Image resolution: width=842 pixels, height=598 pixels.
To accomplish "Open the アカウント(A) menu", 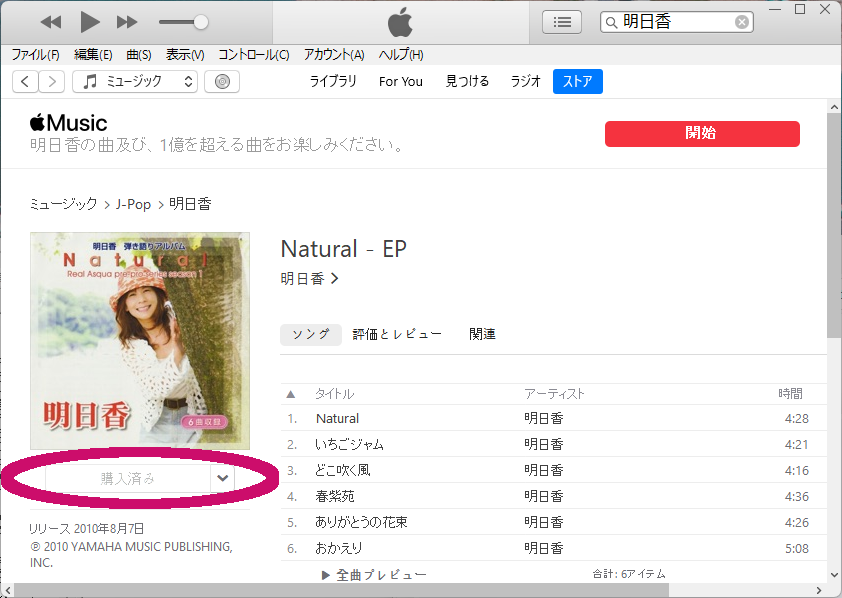I will click(x=334, y=54).
